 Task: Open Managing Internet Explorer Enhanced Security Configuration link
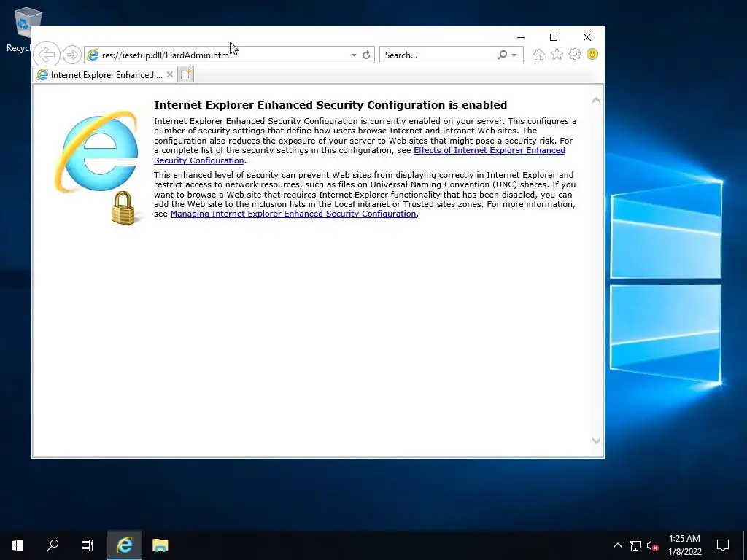tap(293, 214)
